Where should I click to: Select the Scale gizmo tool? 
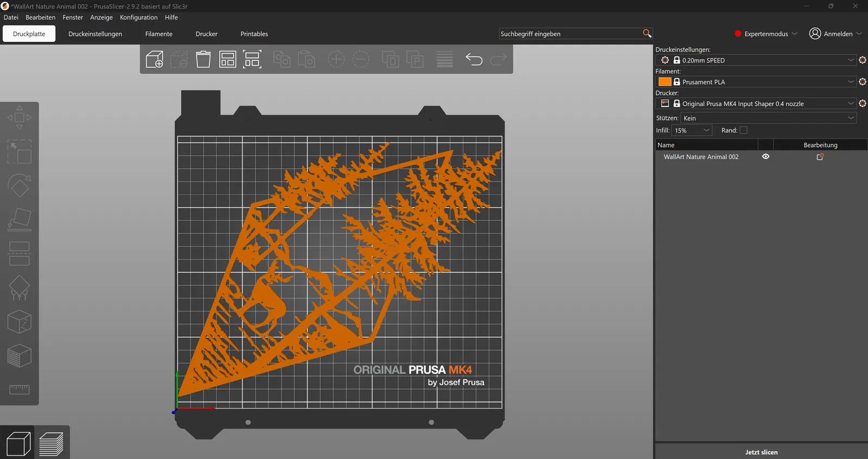tap(20, 152)
